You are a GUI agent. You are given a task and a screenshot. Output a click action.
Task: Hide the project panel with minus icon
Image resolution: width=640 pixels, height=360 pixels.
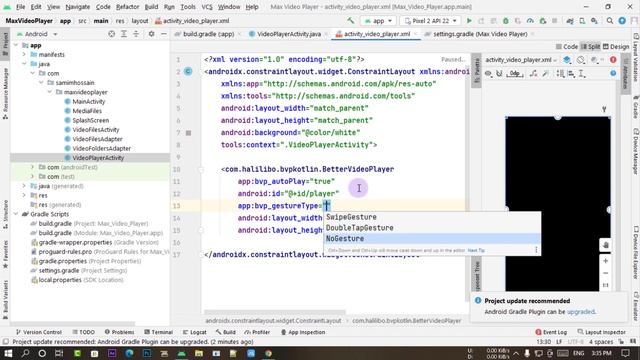click(164, 34)
